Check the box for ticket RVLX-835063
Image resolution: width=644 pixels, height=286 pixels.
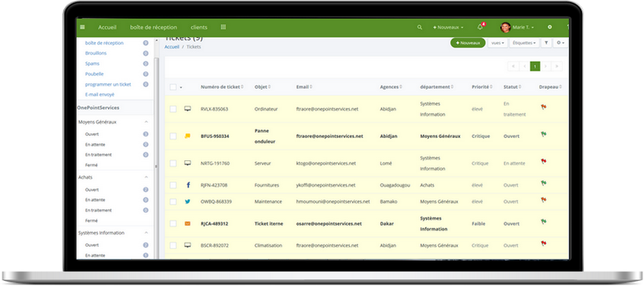click(x=173, y=109)
